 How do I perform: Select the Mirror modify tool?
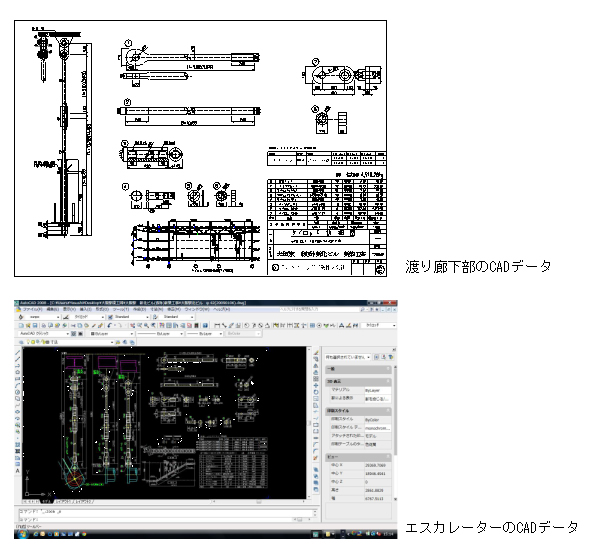click(316, 366)
